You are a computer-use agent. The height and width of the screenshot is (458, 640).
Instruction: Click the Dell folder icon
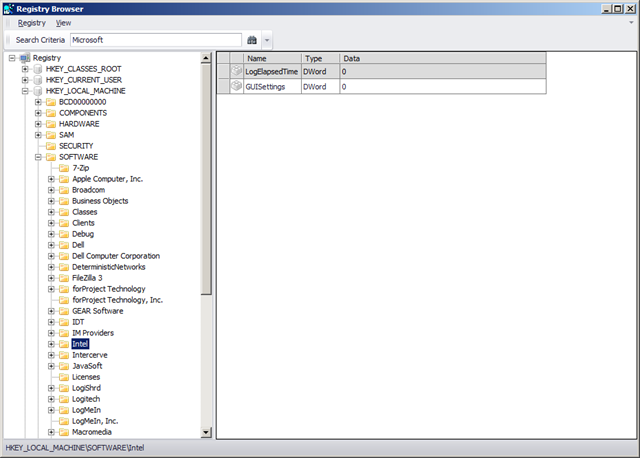point(64,245)
